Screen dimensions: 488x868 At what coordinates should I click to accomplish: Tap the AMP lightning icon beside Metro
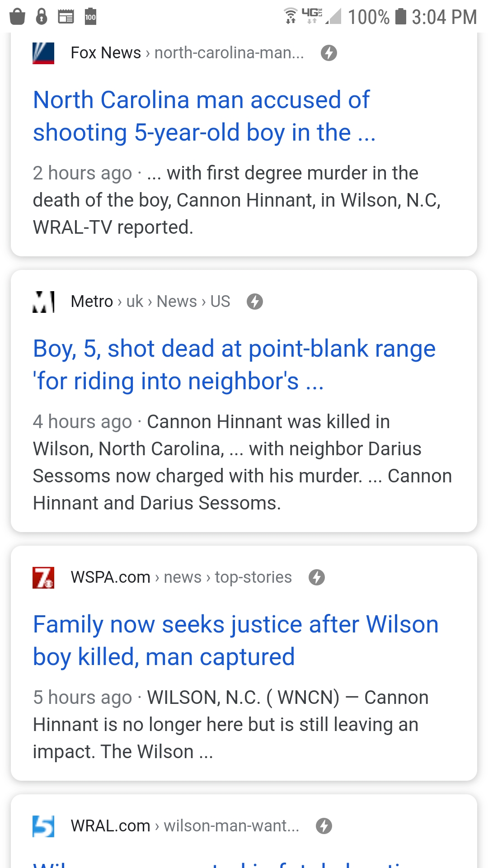pyautogui.click(x=255, y=302)
